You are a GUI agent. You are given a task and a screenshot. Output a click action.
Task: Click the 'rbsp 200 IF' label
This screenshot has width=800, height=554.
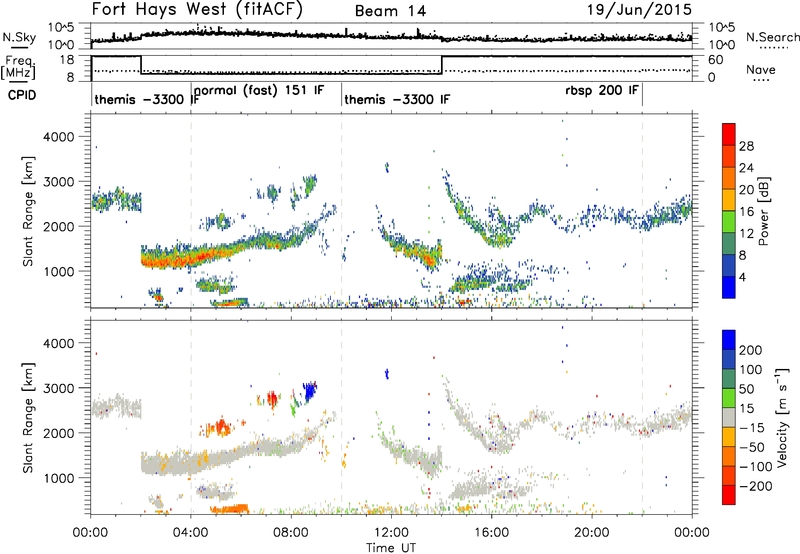(602, 90)
